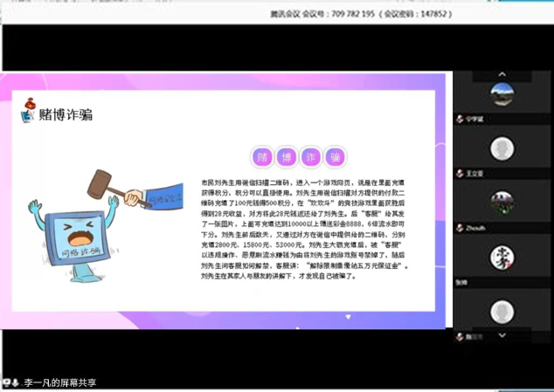Open Zhouth's participant video tile
554x392 pixels.
tap(502, 201)
